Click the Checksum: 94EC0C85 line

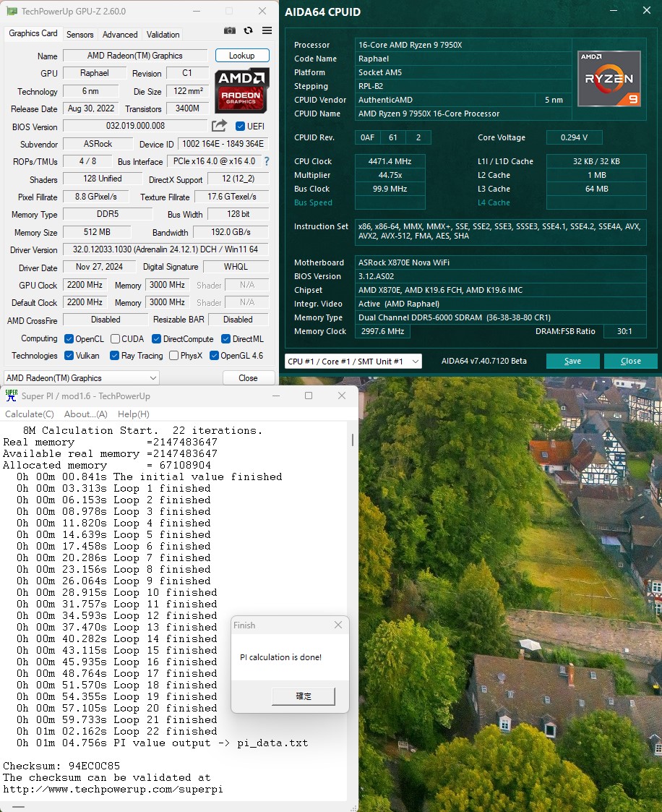pyautogui.click(x=61, y=766)
